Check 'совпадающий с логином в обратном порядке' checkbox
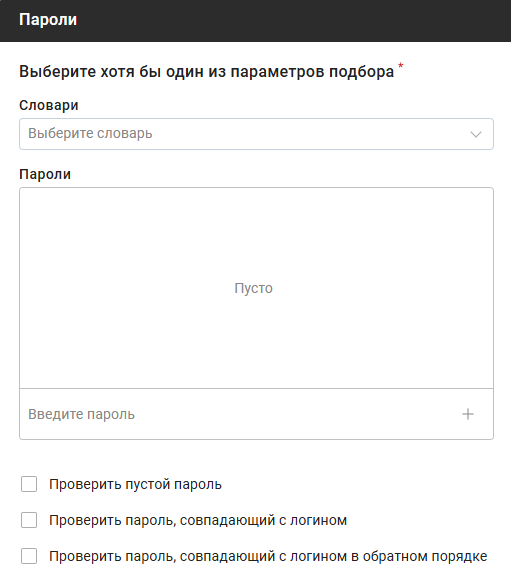Screen dimensions: 511x581 click(29, 556)
